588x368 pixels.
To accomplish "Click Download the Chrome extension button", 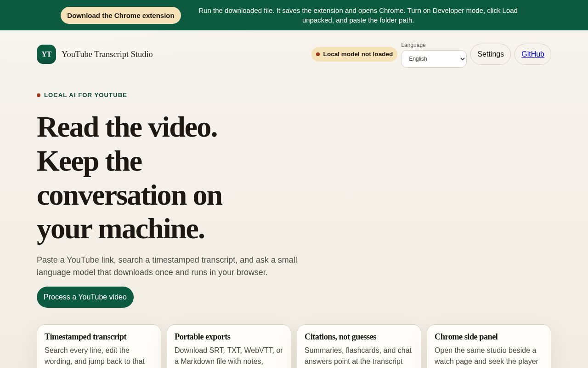I will 121,15.
